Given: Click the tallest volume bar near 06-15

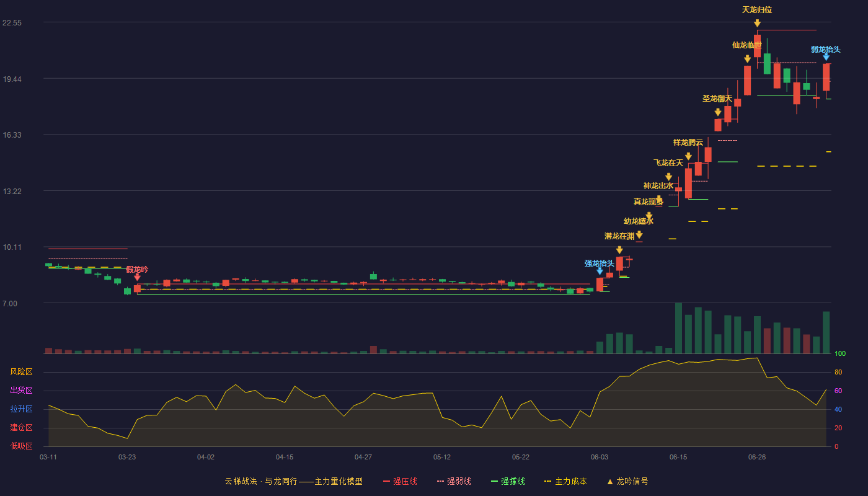Looking at the screenshot, I should [678, 328].
